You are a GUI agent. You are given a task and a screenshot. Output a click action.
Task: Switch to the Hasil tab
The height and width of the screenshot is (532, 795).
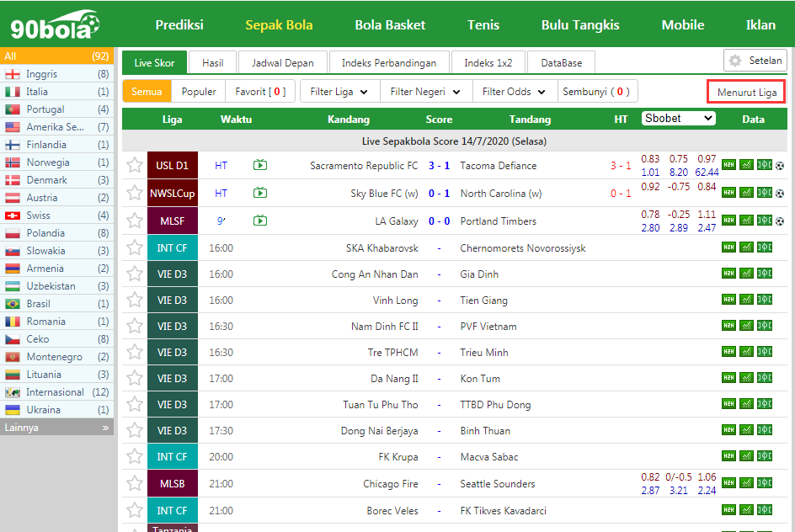(212, 63)
